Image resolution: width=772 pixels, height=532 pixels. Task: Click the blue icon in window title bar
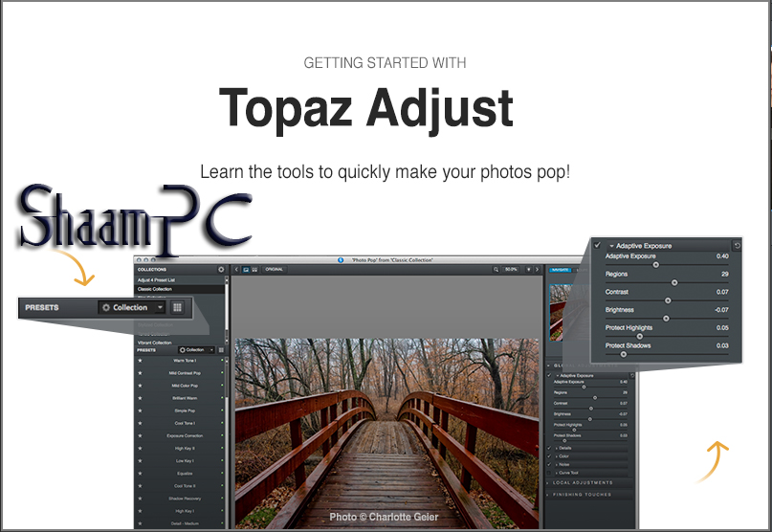tap(341, 260)
